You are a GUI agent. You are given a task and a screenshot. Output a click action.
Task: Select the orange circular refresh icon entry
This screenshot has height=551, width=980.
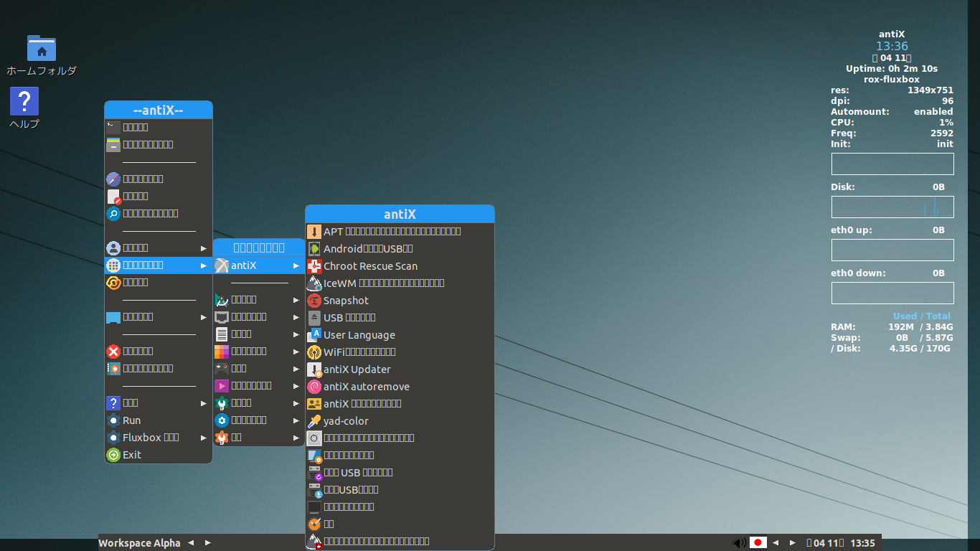click(159, 282)
